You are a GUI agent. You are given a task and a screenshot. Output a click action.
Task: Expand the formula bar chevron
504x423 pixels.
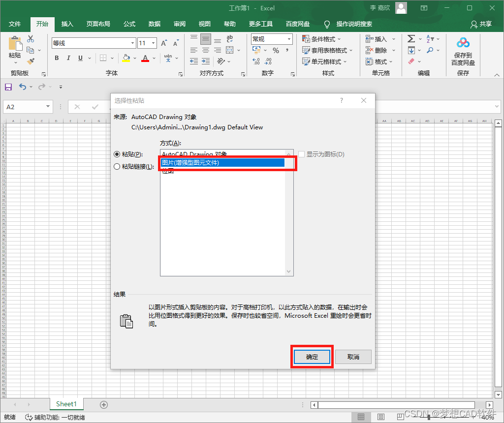click(x=497, y=106)
